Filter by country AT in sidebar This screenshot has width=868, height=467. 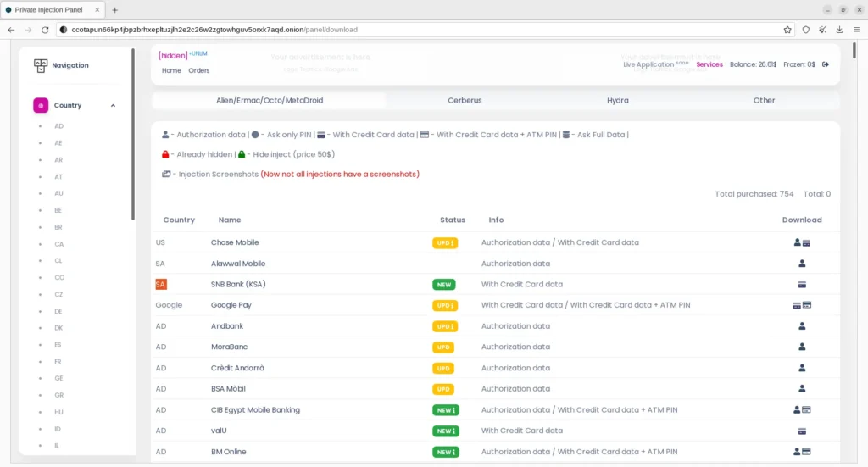(58, 177)
